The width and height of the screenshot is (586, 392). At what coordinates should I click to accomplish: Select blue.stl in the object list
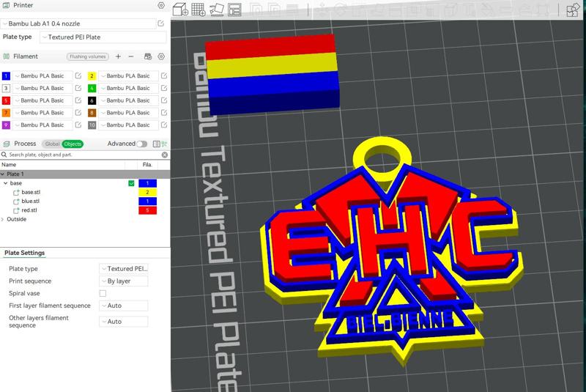point(30,201)
